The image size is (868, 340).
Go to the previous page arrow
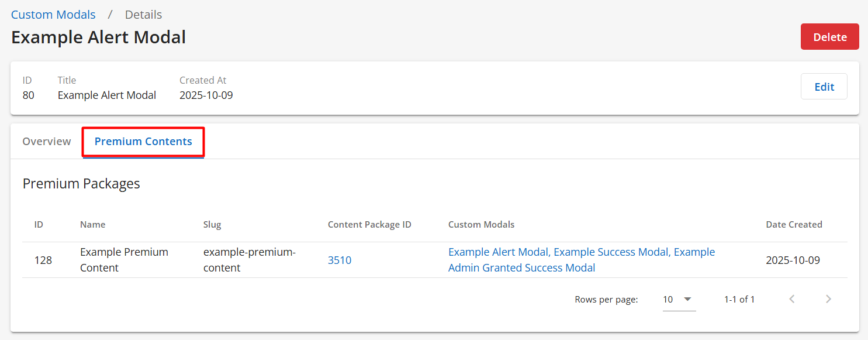[792, 299]
